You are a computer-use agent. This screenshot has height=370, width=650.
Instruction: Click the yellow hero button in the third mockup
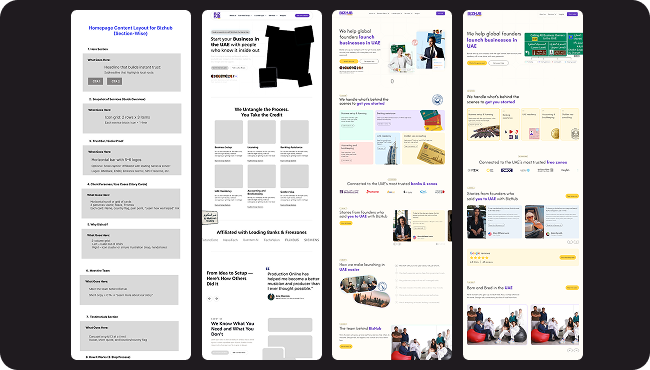point(348,61)
